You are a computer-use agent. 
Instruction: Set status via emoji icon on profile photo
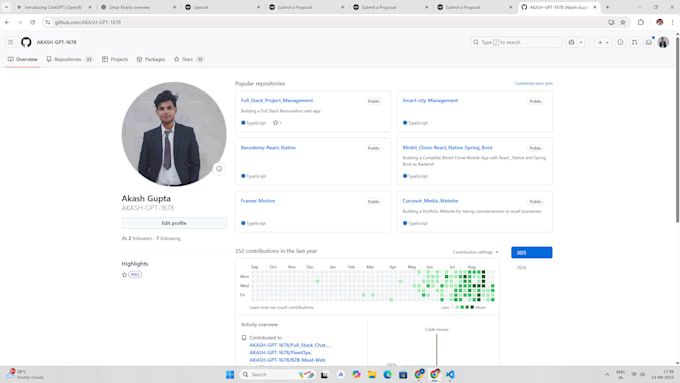(219, 169)
